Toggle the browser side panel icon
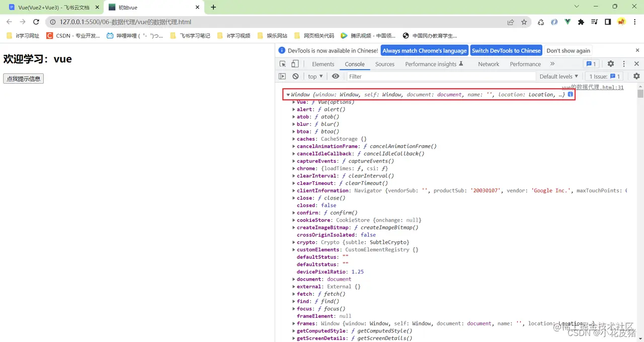The image size is (644, 342). click(x=608, y=22)
